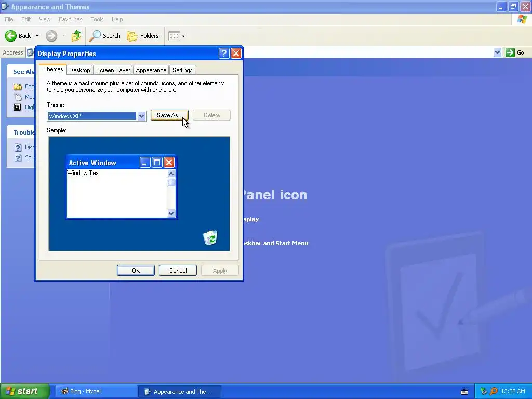Click the Taskbar and Start Menu link

click(x=276, y=243)
